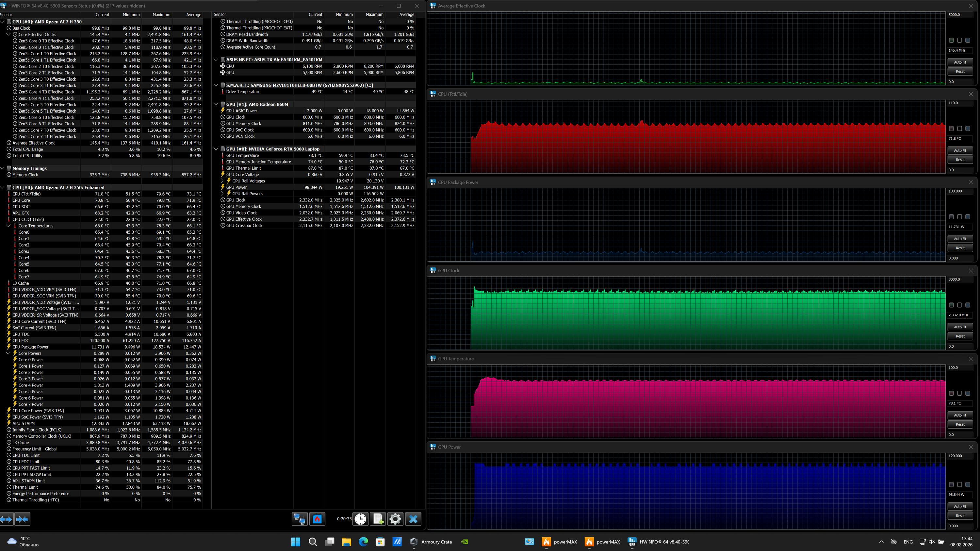Click the green swatch on Average Effective Clock graph
Image resolution: width=980 pixels, height=551 pixels.
click(952, 40)
